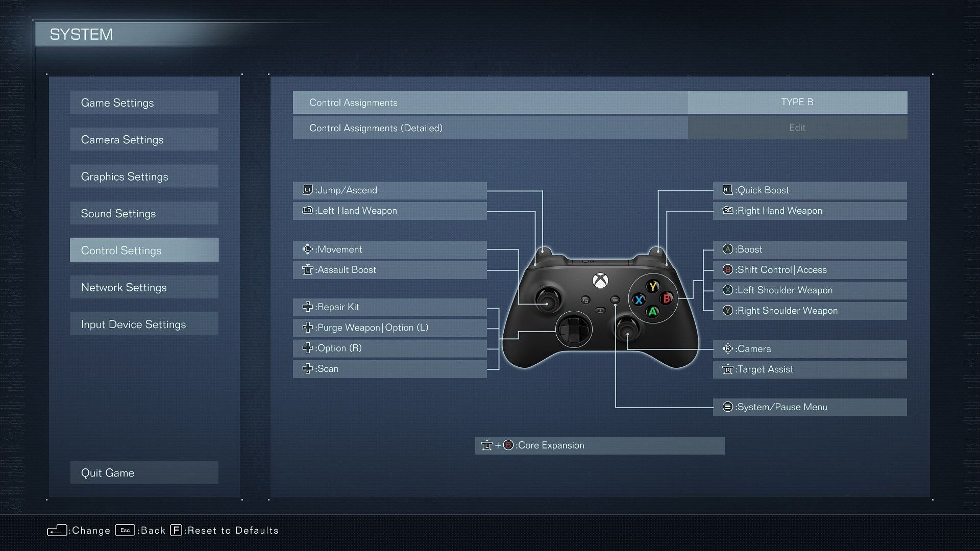Select the Scan D-pad icon

pos(307,368)
